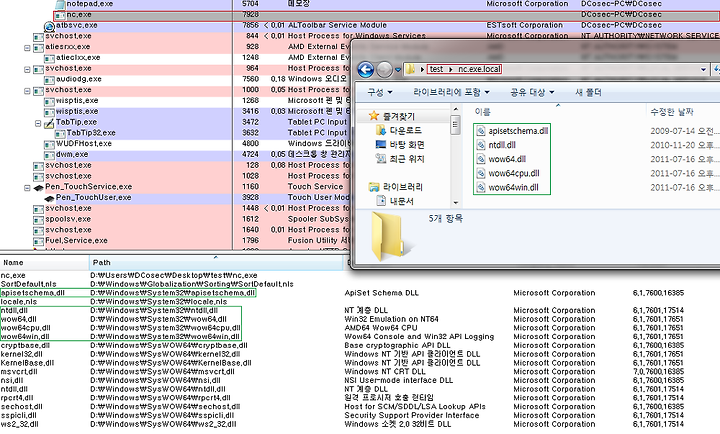720x434 pixels.
Task: Select msvcrt.dll in DLL list
Action: (19, 372)
